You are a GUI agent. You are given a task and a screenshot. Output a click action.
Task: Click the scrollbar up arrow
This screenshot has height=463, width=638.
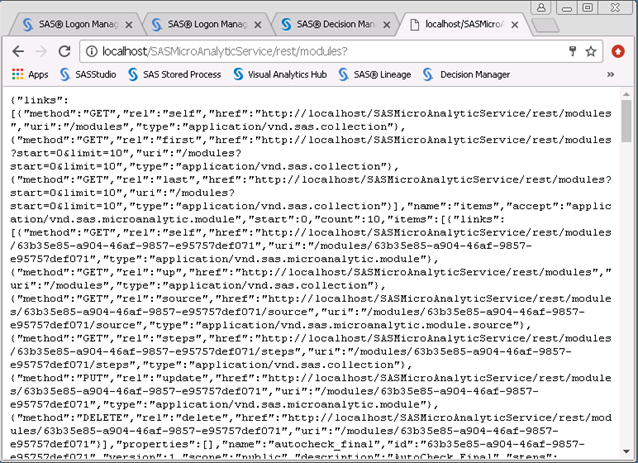coord(626,94)
